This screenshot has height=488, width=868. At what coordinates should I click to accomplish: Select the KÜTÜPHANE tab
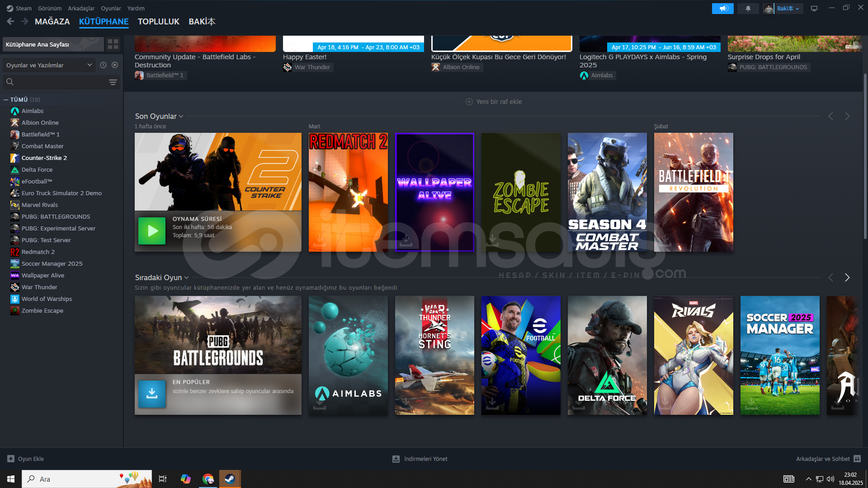pyautogui.click(x=104, y=21)
